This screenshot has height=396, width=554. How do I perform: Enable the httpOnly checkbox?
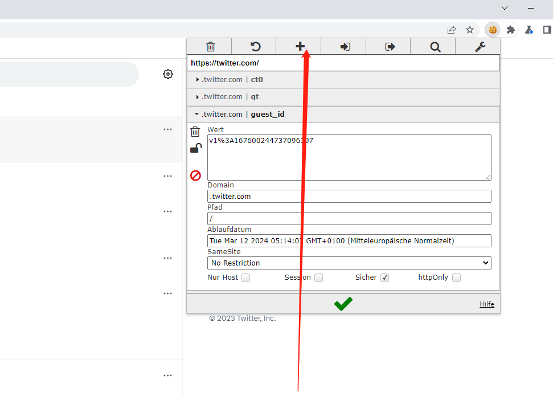tap(456, 278)
